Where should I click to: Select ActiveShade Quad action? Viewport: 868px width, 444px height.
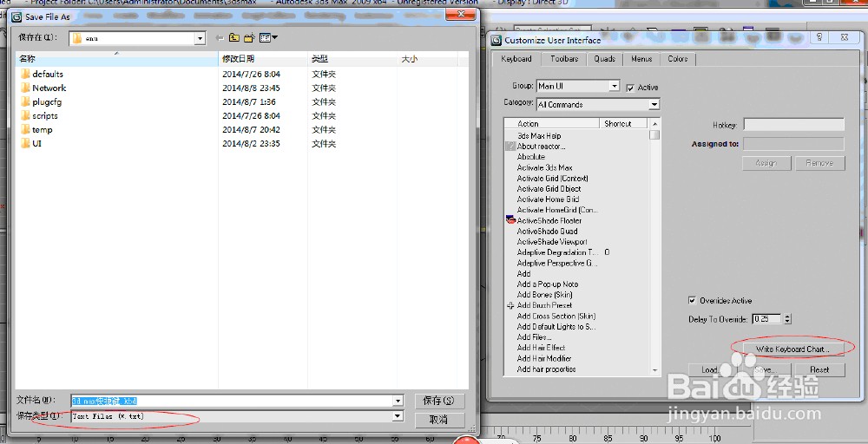pyautogui.click(x=547, y=232)
